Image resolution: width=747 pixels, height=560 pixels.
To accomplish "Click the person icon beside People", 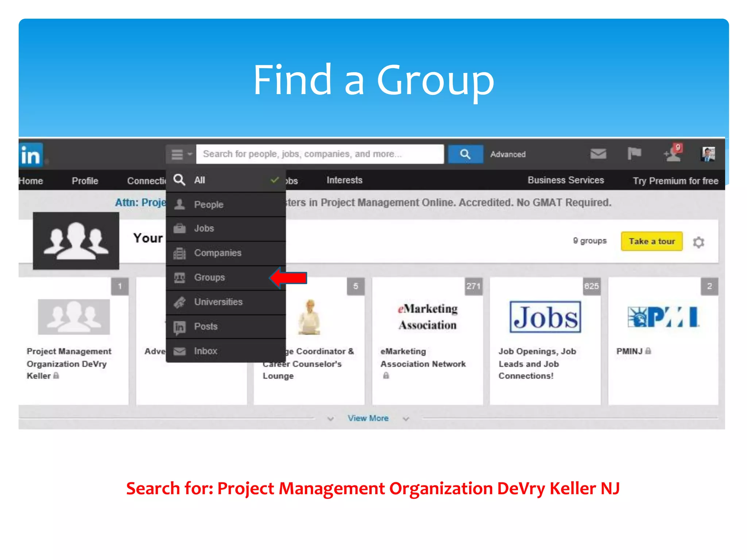I will [179, 204].
